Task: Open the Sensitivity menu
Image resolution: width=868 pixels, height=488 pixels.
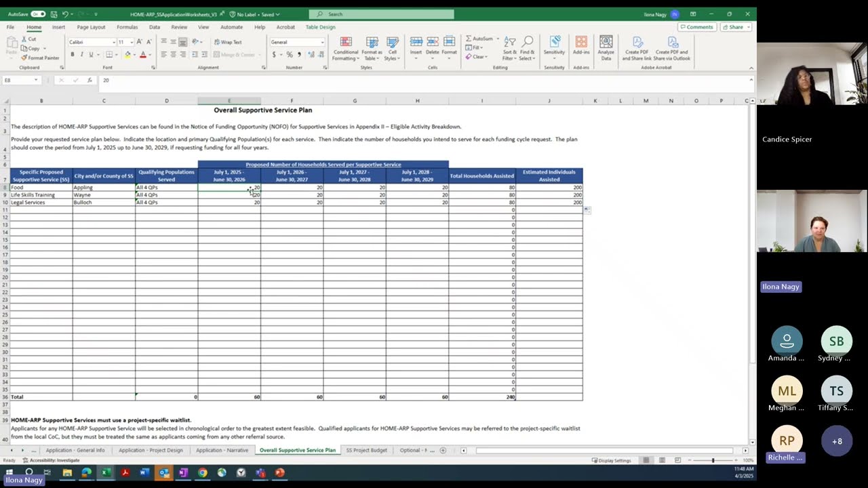Action: [554, 46]
